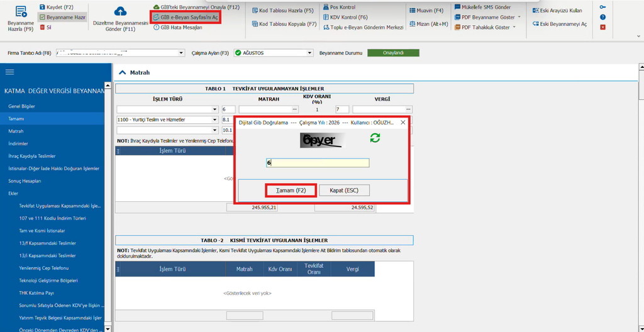The width and height of the screenshot is (644, 332).
Task: Open 107 ve 111 Kodlu İndirim Türleri
Action: coord(52,218)
